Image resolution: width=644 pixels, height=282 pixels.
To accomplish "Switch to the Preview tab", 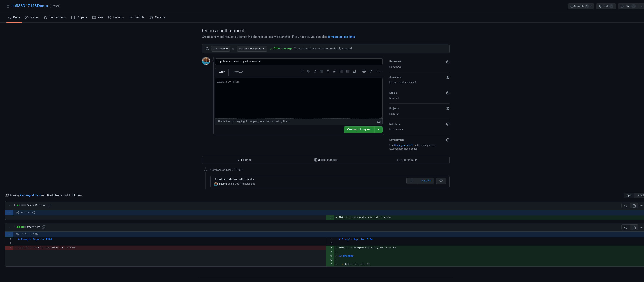I will [238, 72].
